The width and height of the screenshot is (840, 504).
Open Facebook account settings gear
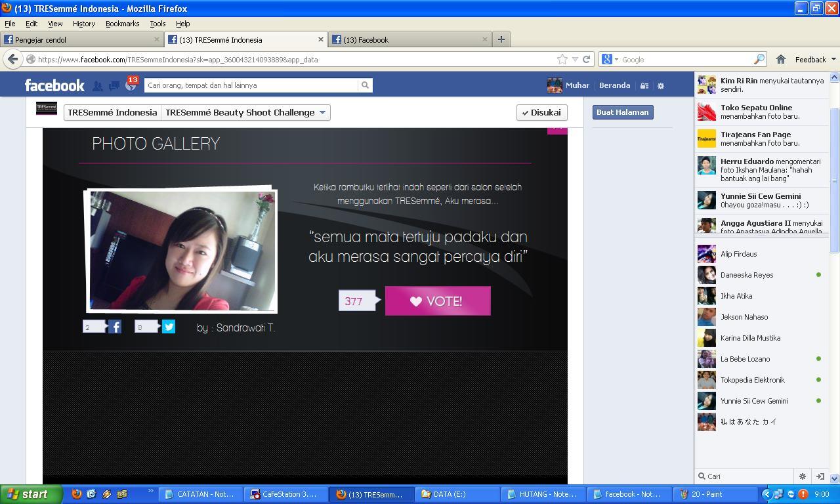(661, 85)
